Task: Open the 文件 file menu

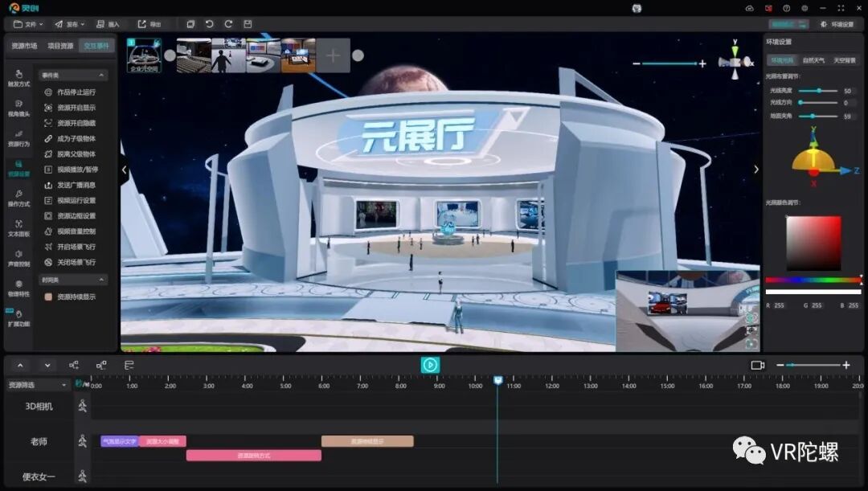Action: (x=27, y=24)
